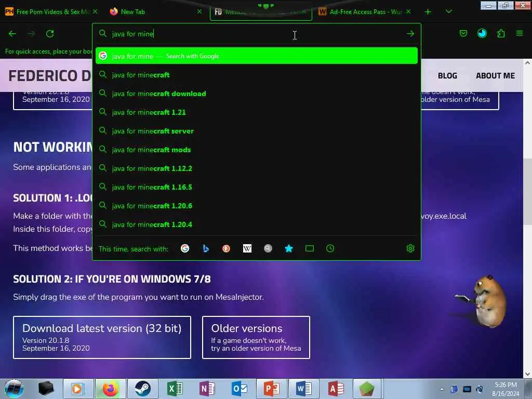532x399 pixels.
Task: Open the Firefox hamburger menu
Action: 520,33
